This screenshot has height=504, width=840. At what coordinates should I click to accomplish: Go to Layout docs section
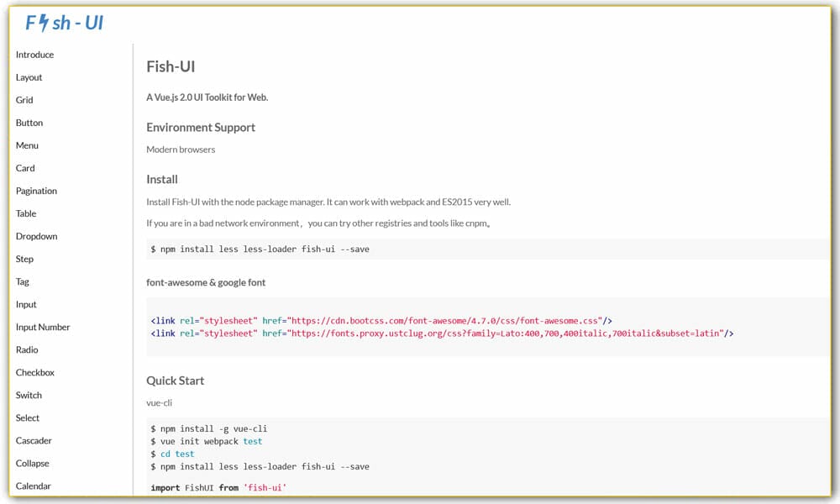(29, 77)
